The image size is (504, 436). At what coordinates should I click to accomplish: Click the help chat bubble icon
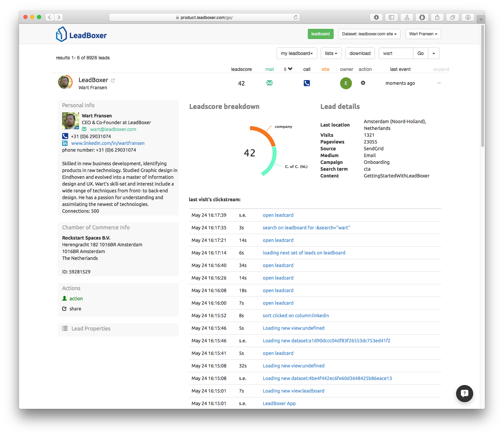[464, 394]
